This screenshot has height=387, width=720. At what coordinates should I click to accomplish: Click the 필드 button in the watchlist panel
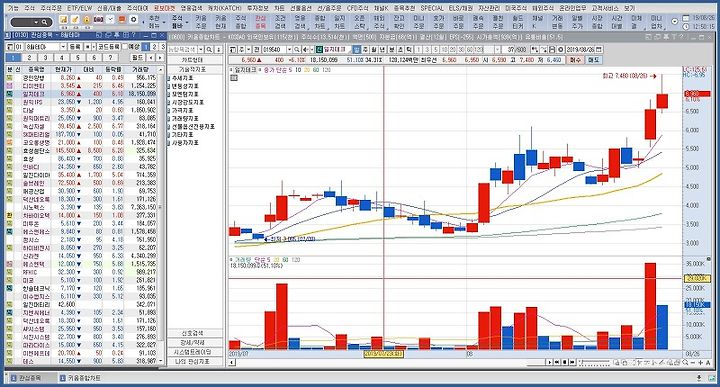pos(137,57)
